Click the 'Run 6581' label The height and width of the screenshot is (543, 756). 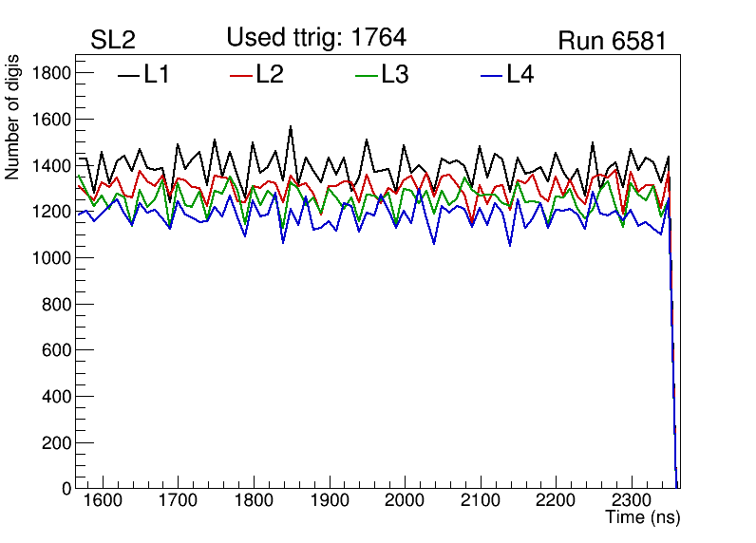[x=612, y=41]
